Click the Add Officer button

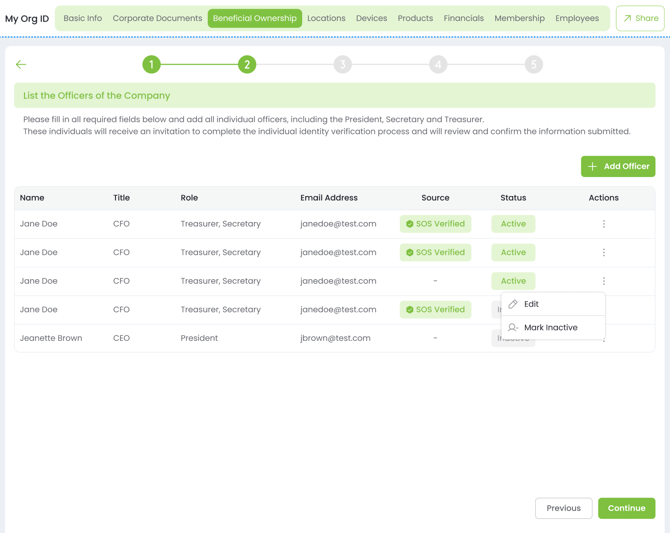618,166
